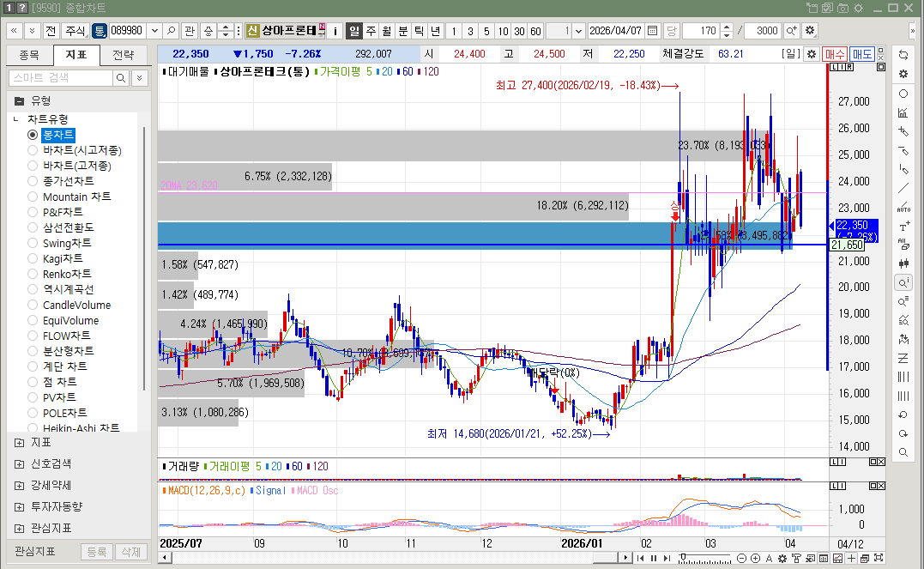This screenshot has width=924, height=569.
Task: Select the 역시계곡선 radio option
Action: pos(33,289)
